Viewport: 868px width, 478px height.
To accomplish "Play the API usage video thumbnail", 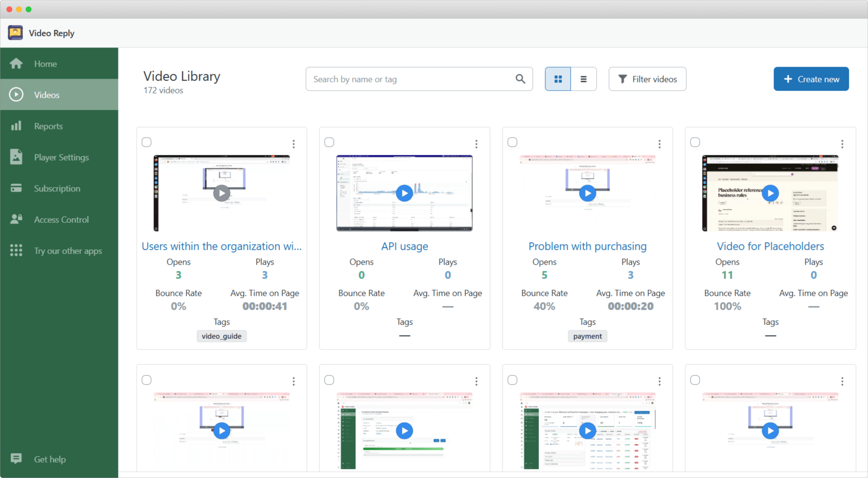I will tap(404, 193).
